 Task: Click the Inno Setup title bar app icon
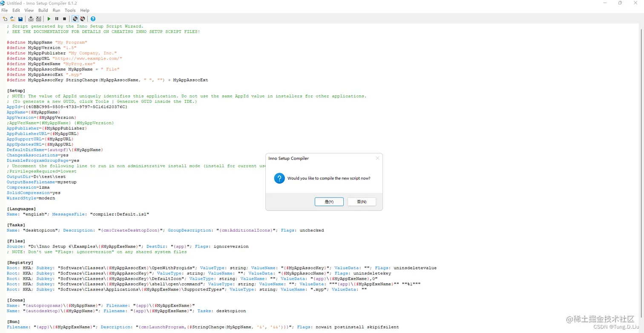coord(3,3)
